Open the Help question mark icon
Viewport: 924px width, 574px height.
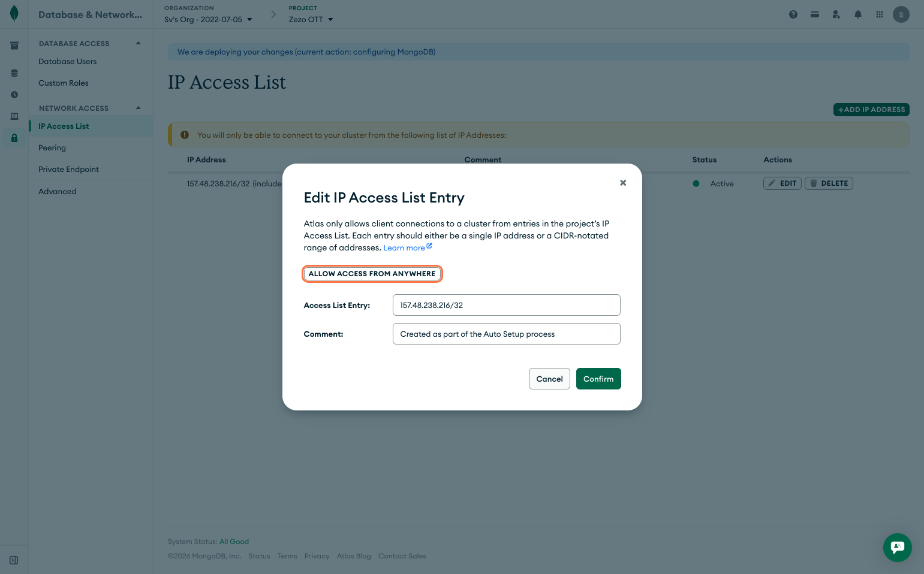coord(793,14)
